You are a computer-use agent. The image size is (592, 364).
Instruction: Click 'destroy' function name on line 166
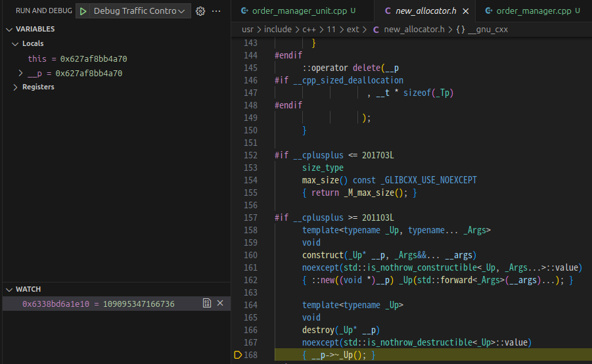[318, 330]
